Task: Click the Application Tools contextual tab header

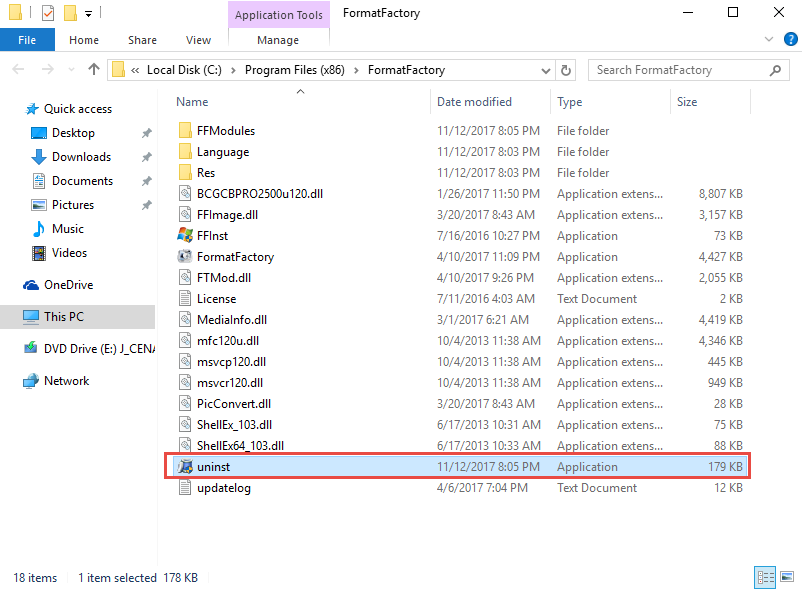Action: point(279,15)
